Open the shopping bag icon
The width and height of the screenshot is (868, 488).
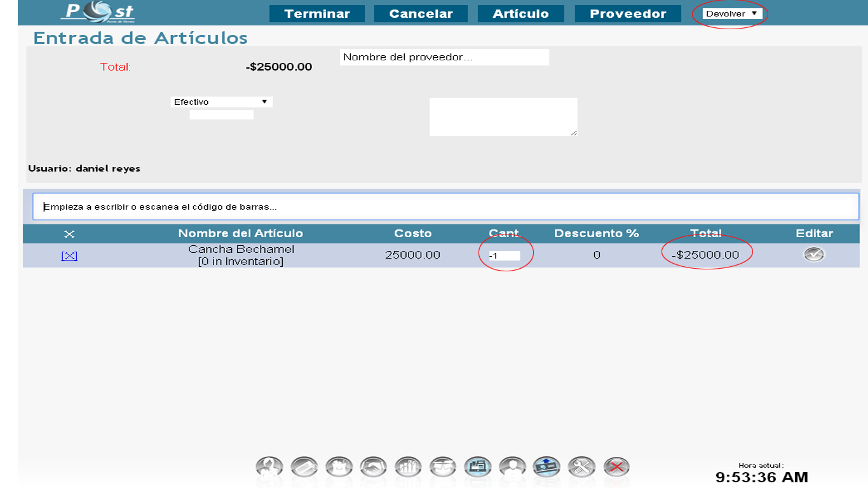click(x=339, y=468)
